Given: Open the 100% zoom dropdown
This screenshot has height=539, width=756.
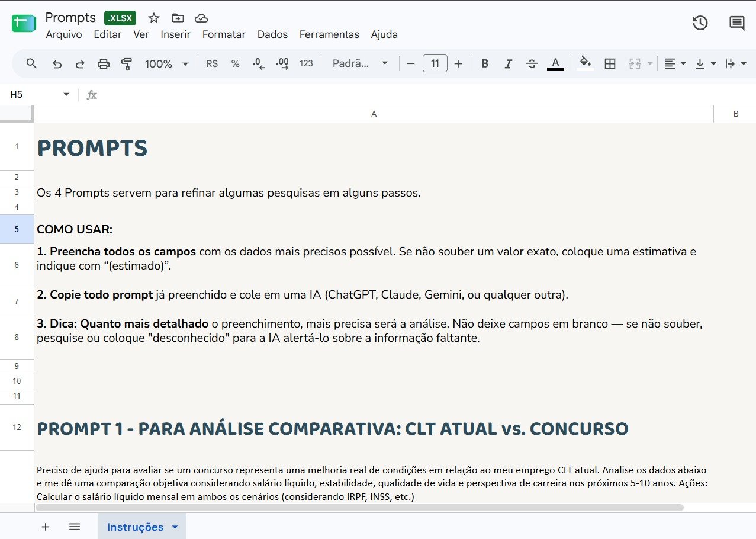Looking at the screenshot, I should click(167, 63).
